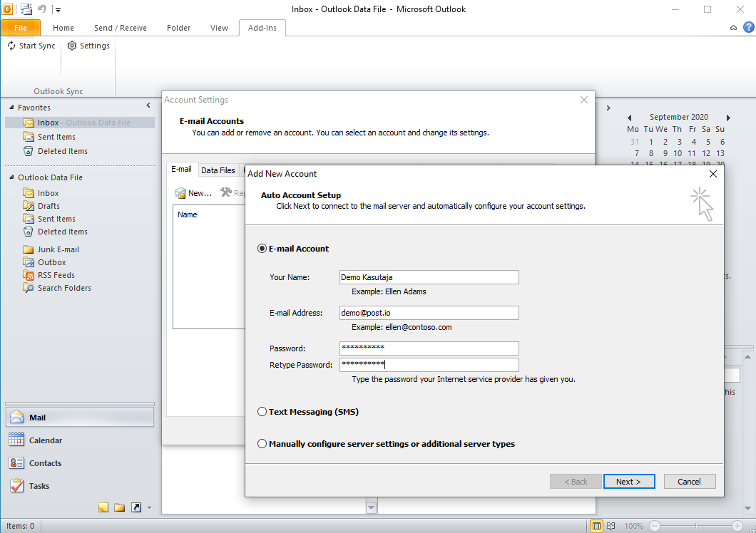Click the Search Folders icon
756x533 pixels.
coord(29,288)
